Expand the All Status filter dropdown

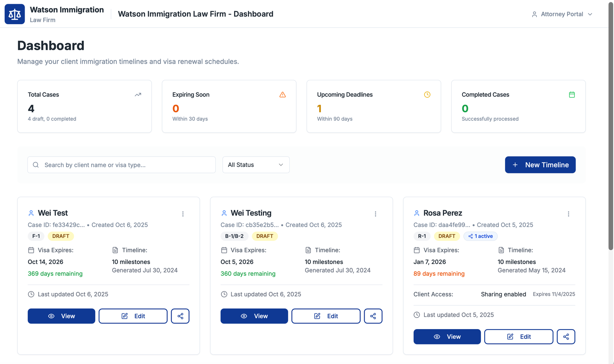click(x=256, y=165)
